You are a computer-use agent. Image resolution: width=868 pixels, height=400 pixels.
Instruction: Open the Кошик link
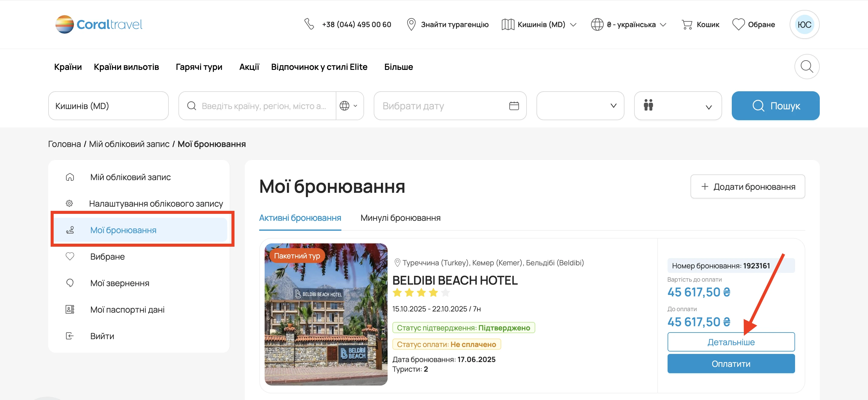[x=708, y=24]
